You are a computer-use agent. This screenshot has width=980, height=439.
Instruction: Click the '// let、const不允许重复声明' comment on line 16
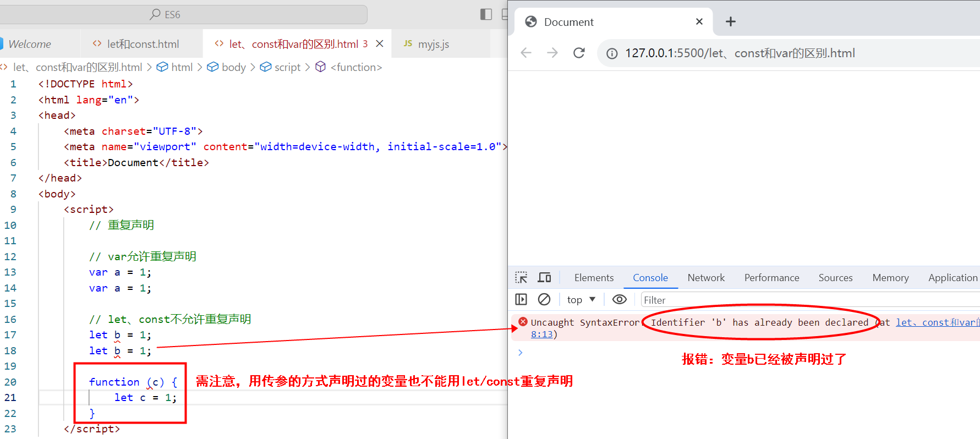tap(170, 319)
